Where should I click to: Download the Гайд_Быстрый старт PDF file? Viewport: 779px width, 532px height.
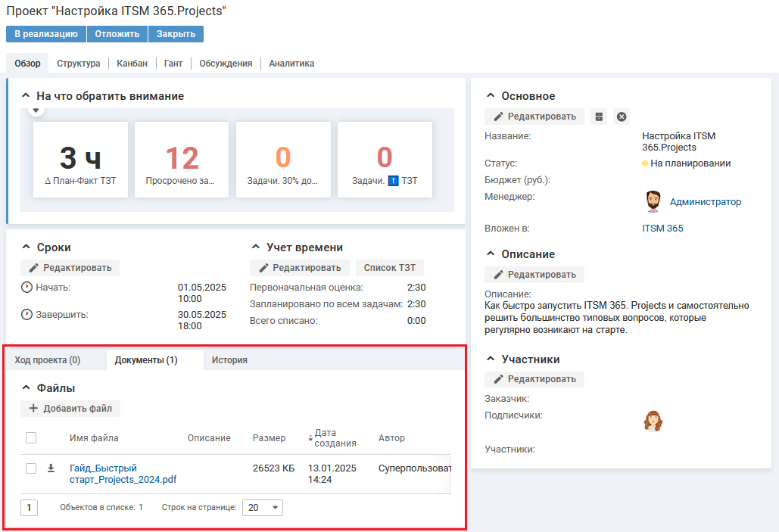click(51, 468)
